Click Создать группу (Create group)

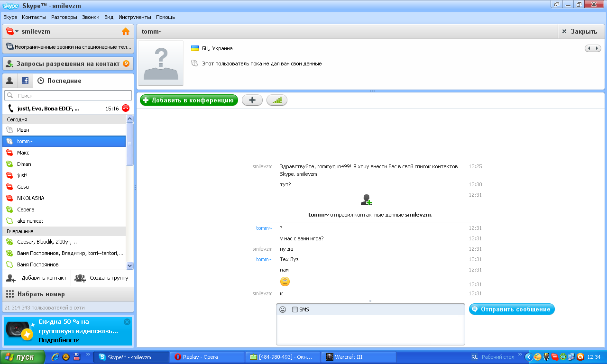(x=102, y=278)
